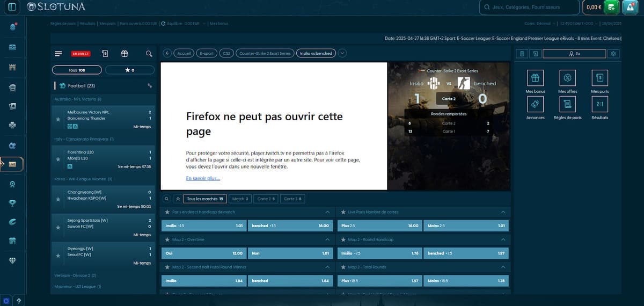The width and height of the screenshot is (644, 306).
Task: Click the search magnifier in sports panel
Action: click(149, 54)
